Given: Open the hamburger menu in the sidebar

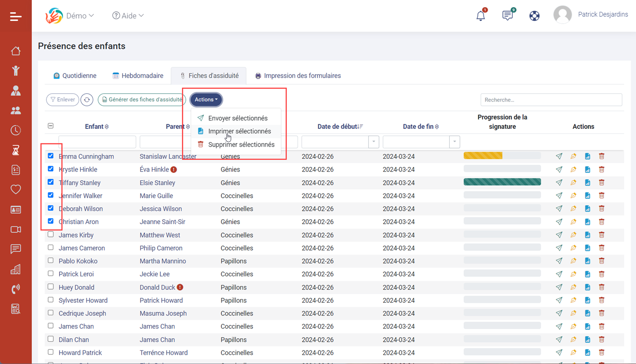Looking at the screenshot, I should [x=16, y=16].
